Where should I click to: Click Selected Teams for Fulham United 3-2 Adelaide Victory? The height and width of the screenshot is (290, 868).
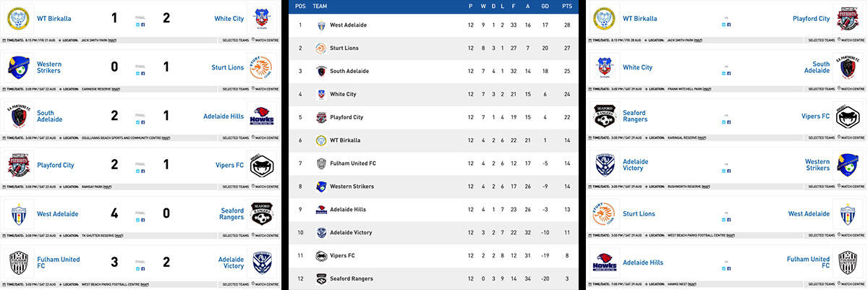(234, 284)
